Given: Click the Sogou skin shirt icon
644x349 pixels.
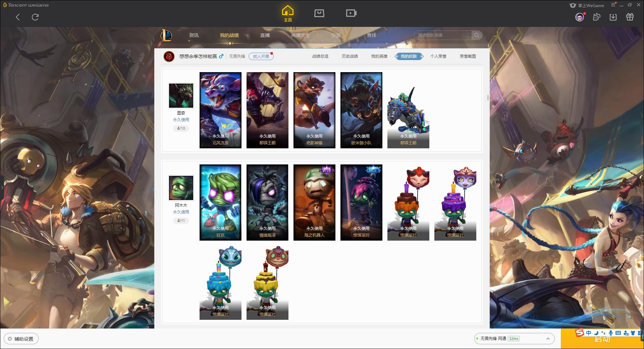Looking at the screenshot, I should [633, 333].
